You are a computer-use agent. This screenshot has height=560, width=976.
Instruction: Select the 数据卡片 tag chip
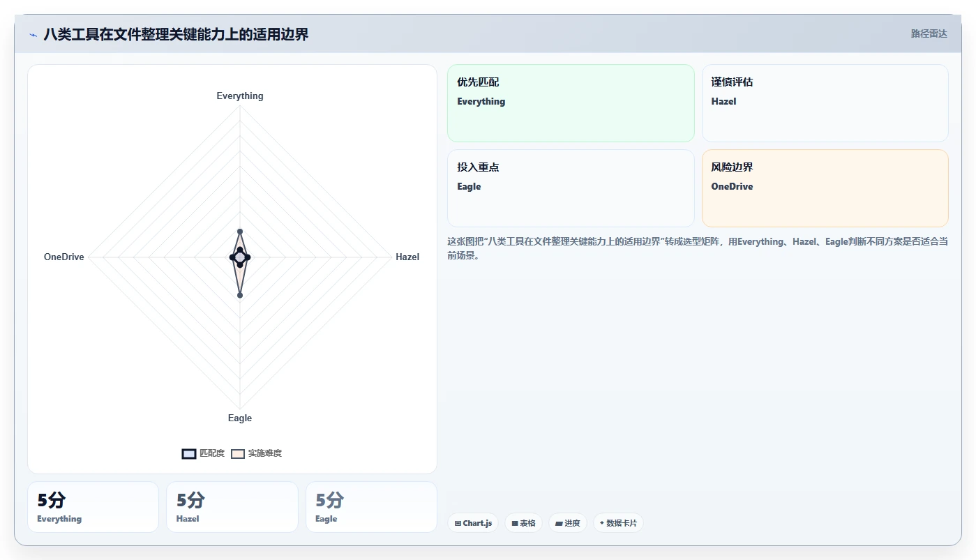(618, 523)
